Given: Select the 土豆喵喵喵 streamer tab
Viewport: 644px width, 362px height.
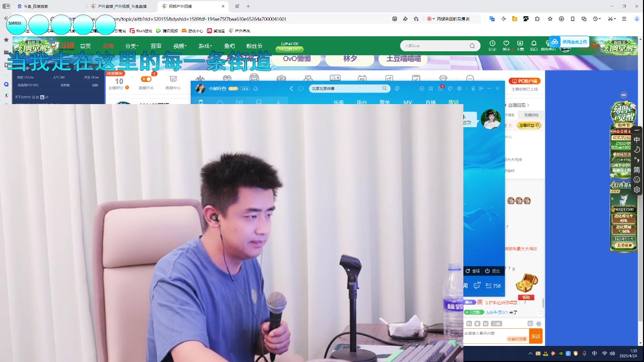Looking at the screenshot, I should point(404,58).
